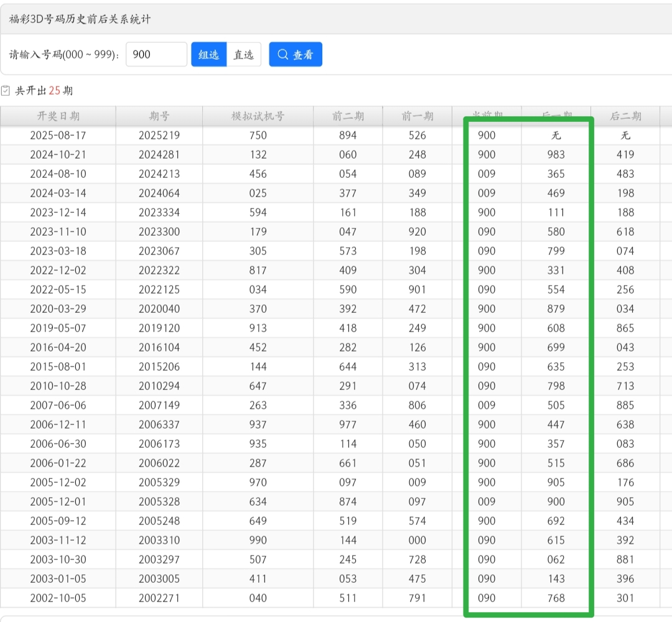Click issue number 2006173
Viewport: 672px width, 622px height.
click(x=159, y=443)
